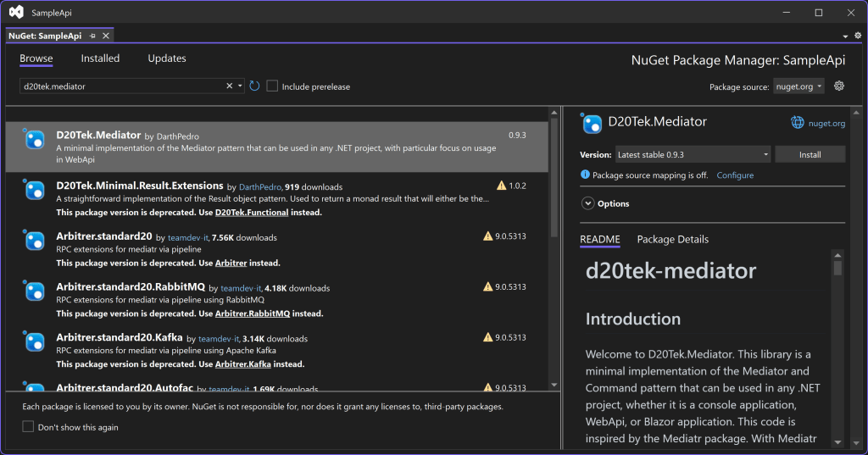Click the pin icon on the NuGet tab
Viewport: 868px width, 455px height.
coord(92,36)
